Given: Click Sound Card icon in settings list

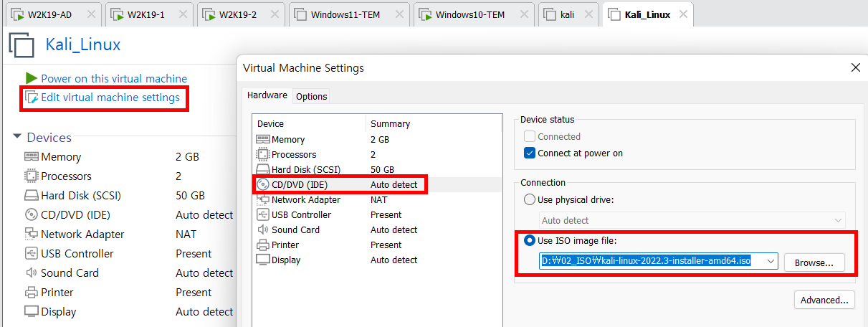Looking at the screenshot, I should (x=263, y=229).
